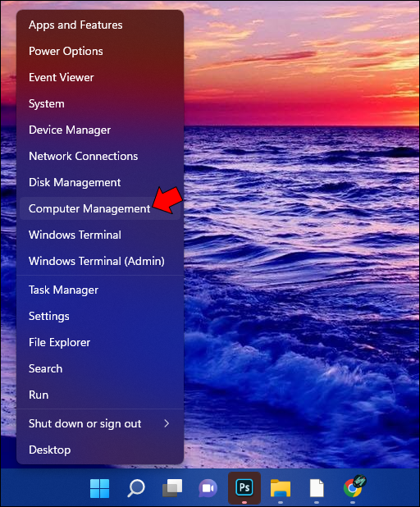Expand the Shut down or sign out submenu arrow

[x=167, y=423]
